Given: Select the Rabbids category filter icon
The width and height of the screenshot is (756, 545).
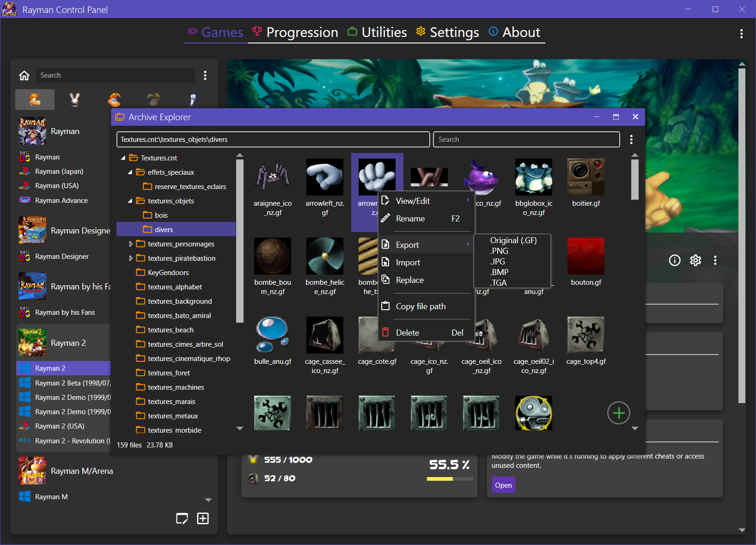Looking at the screenshot, I should coord(74,99).
